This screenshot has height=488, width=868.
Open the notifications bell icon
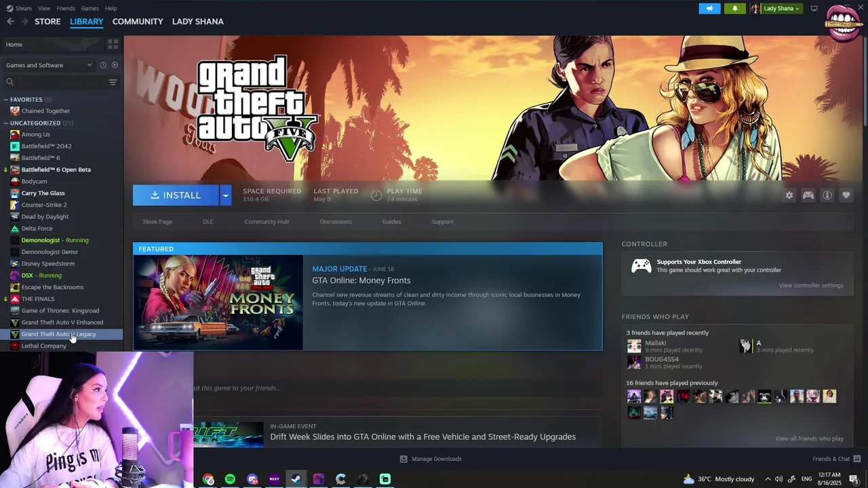coord(735,8)
